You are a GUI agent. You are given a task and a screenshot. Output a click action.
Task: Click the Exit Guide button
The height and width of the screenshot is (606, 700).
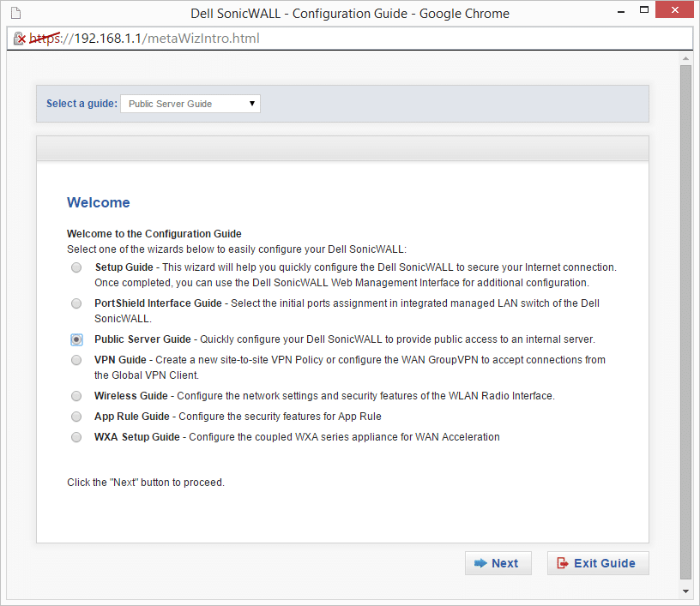(598, 564)
